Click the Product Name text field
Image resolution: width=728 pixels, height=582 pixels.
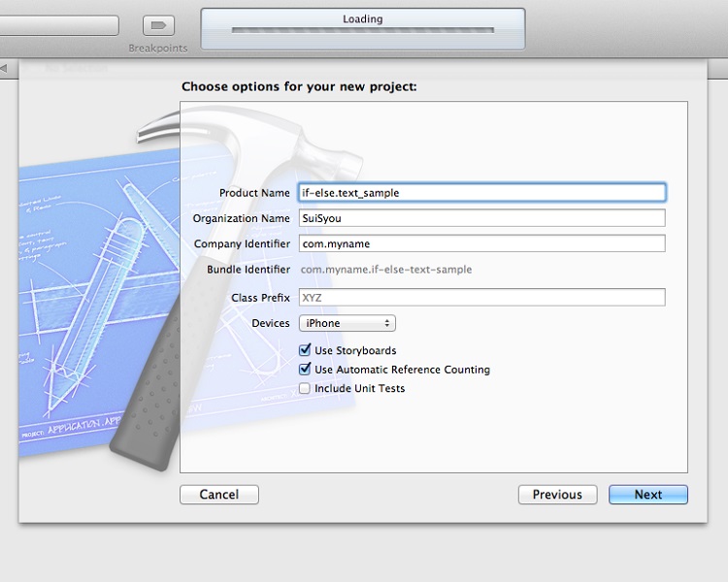[x=481, y=193]
